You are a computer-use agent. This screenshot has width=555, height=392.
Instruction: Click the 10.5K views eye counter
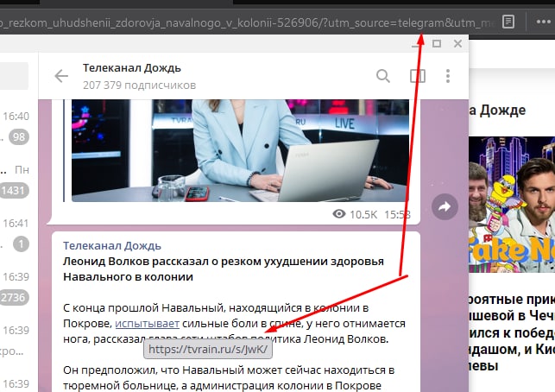coord(355,214)
